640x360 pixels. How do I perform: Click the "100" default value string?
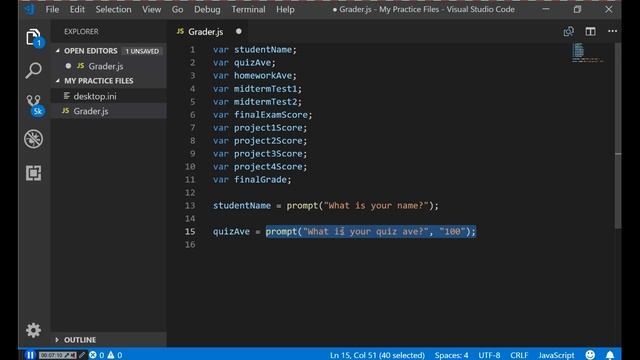452,231
